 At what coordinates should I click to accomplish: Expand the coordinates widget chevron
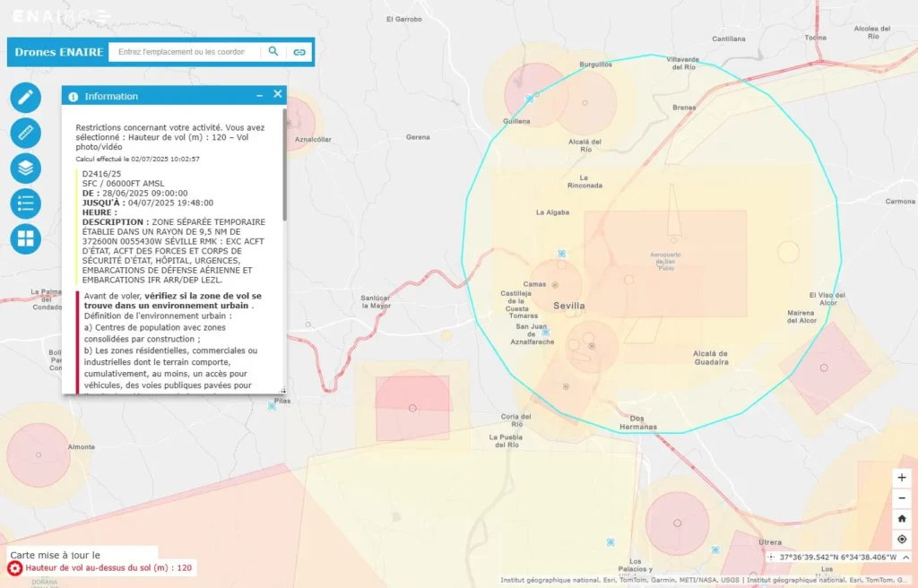point(905,558)
